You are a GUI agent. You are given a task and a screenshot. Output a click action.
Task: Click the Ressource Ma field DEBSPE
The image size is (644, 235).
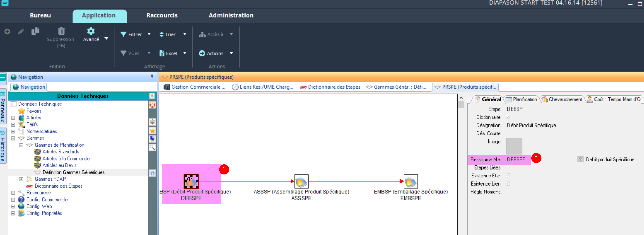516,159
